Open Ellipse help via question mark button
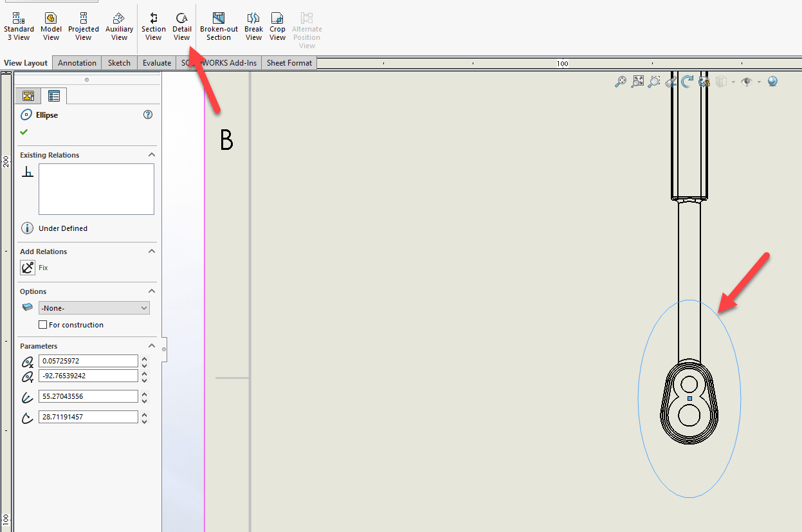The height and width of the screenshot is (532, 802). pos(148,115)
